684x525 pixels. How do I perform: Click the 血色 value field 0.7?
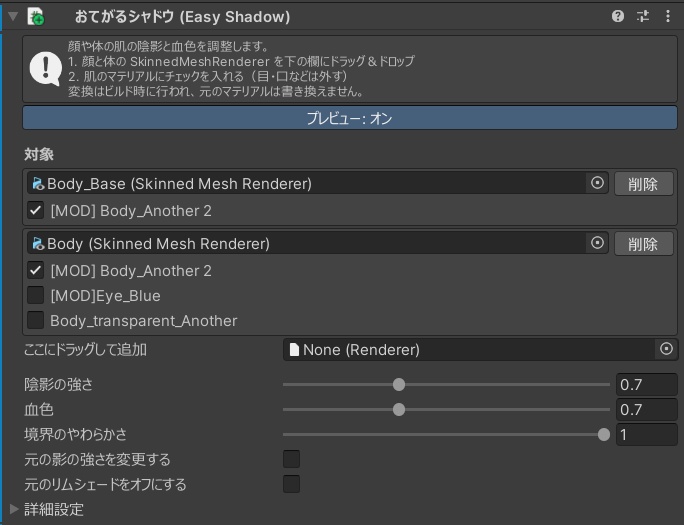tap(646, 409)
